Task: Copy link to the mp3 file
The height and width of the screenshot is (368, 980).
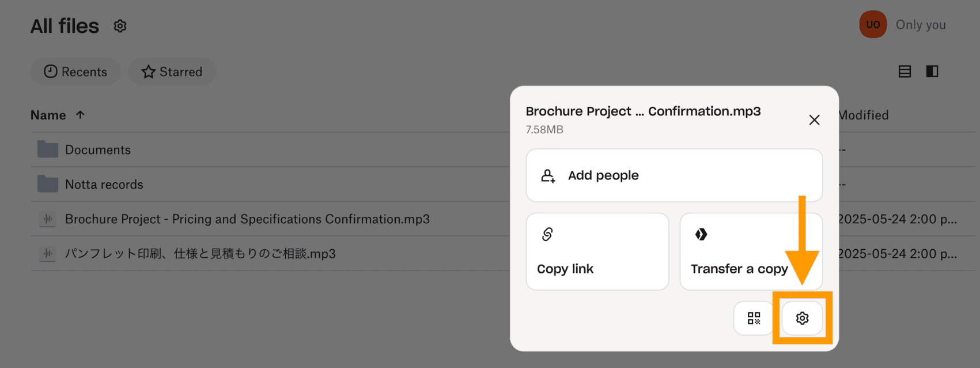Action: pos(597,251)
